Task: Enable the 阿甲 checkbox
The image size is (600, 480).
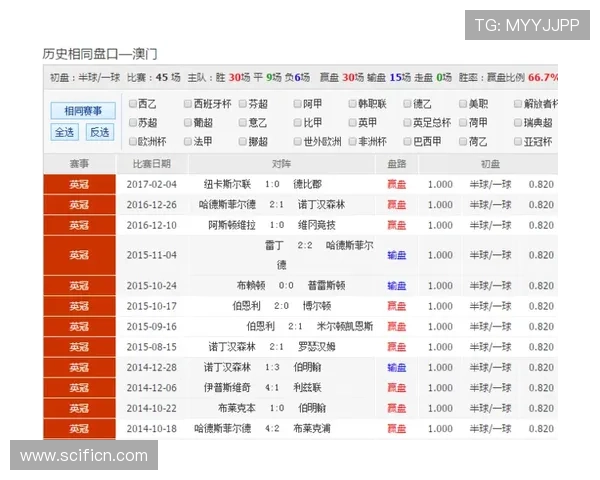Action: (x=297, y=104)
